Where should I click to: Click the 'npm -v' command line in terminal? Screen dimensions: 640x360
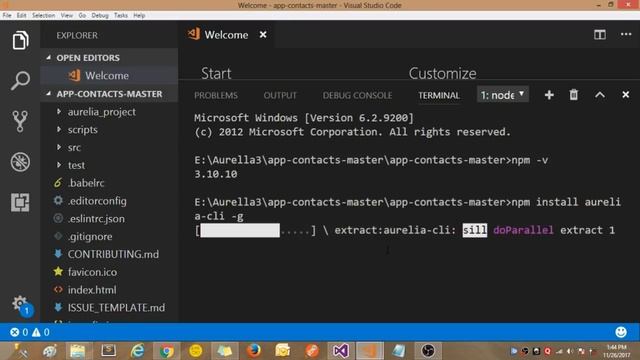click(371, 160)
